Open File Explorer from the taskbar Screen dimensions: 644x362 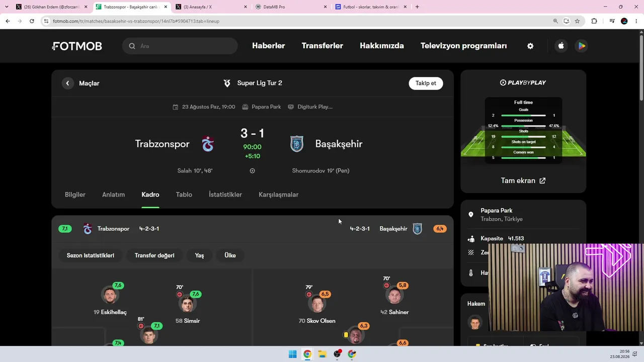click(x=322, y=354)
